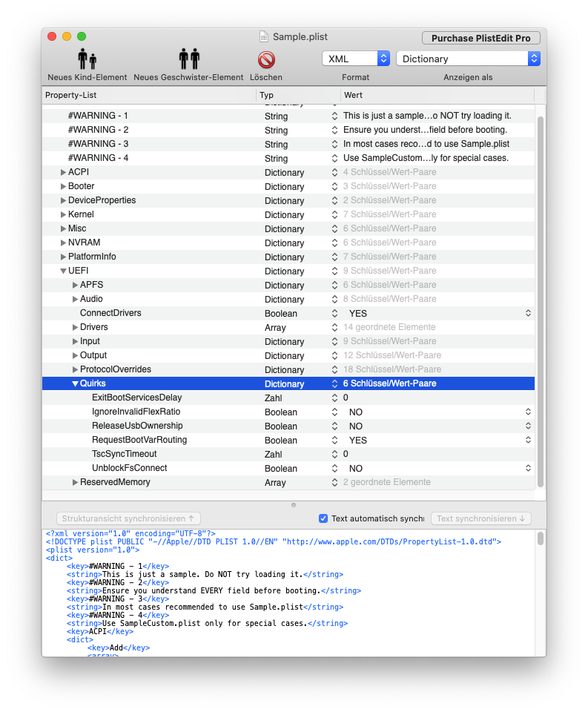588x712 pixels.
Task: Open the XML format dropdown
Action: 355,59
